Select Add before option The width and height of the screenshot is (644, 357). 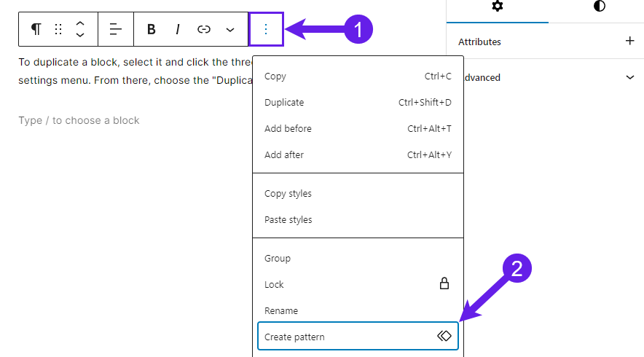(358, 128)
